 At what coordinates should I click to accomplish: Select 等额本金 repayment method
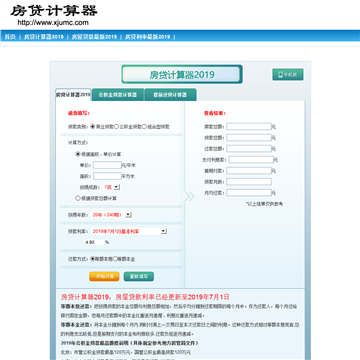coord(115,259)
